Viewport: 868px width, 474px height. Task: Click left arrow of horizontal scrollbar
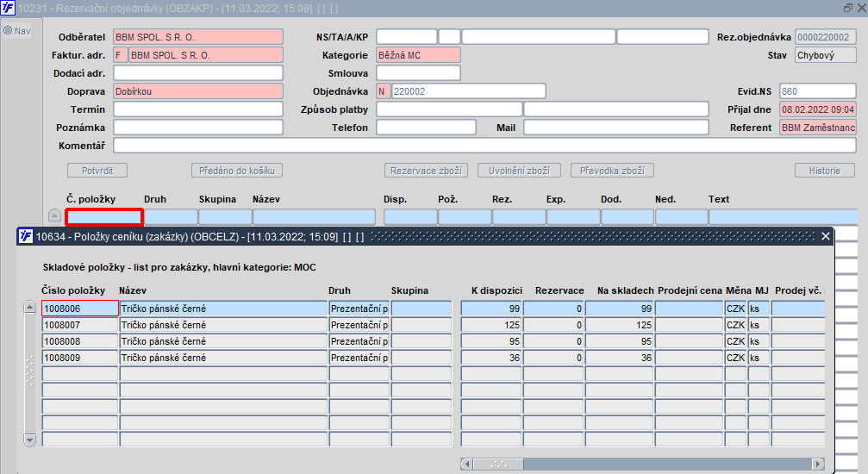[x=466, y=464]
